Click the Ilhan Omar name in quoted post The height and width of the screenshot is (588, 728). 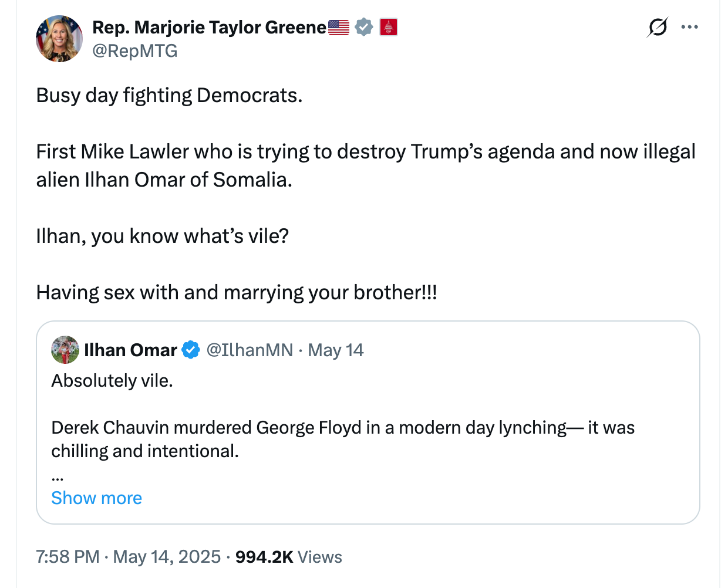pos(130,350)
